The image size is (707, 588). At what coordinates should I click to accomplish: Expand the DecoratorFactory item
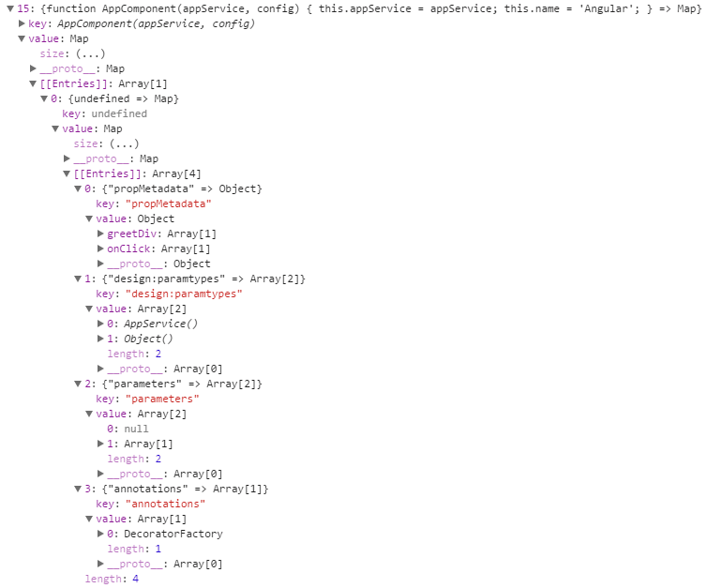coord(100,534)
